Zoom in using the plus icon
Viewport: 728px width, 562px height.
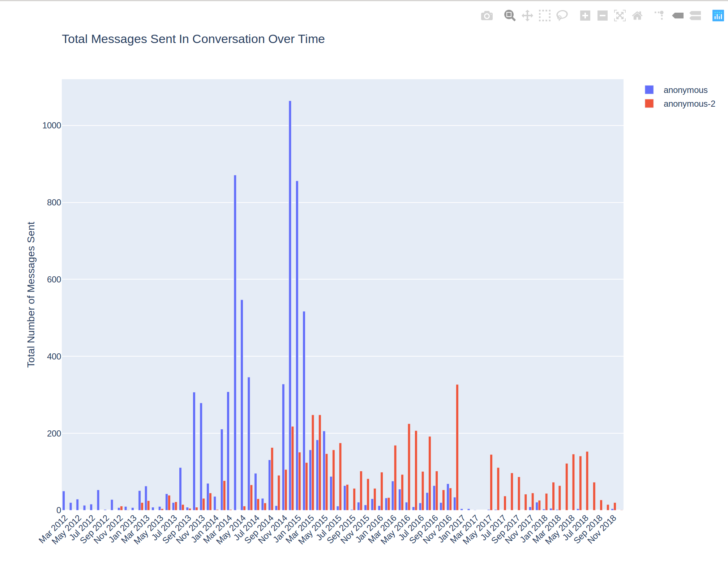[586, 16]
